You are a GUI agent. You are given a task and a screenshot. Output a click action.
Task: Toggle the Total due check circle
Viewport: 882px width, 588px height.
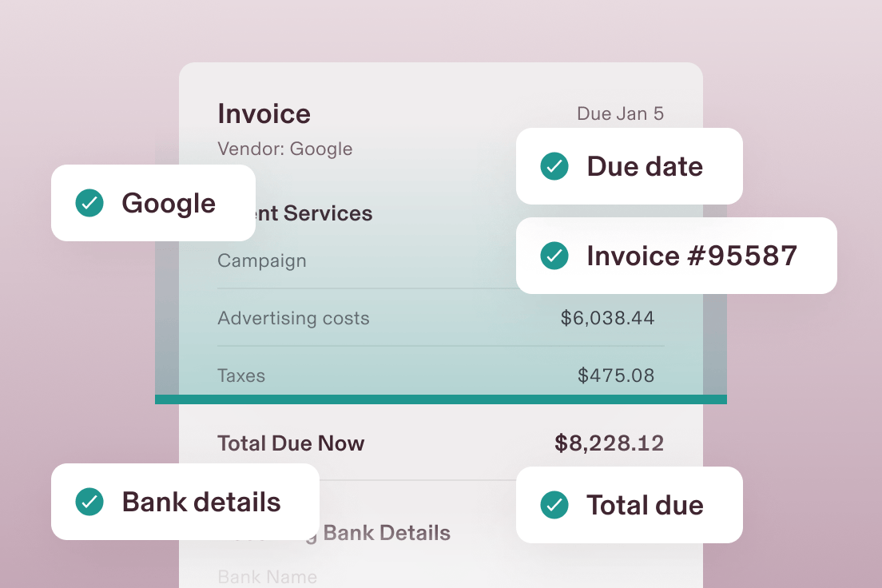point(554,505)
